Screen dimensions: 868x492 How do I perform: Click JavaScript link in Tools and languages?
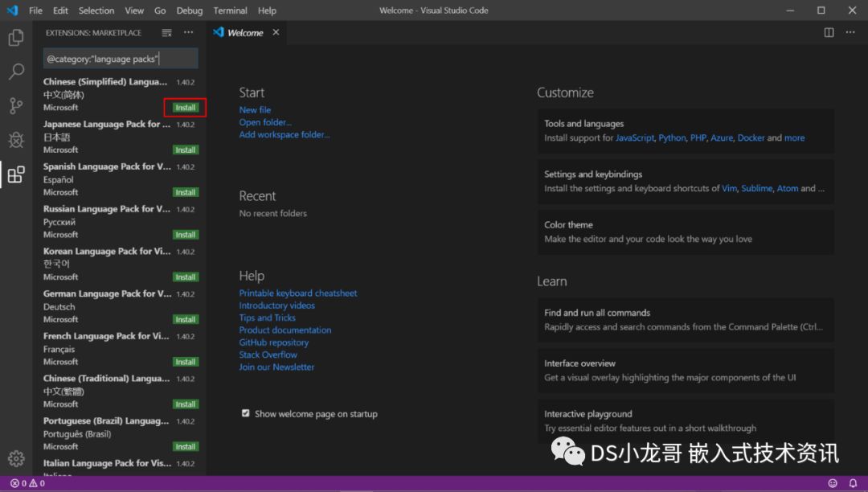point(635,137)
